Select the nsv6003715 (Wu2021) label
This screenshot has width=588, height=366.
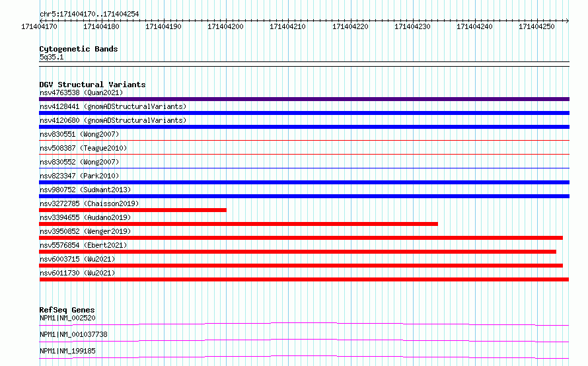(x=77, y=259)
